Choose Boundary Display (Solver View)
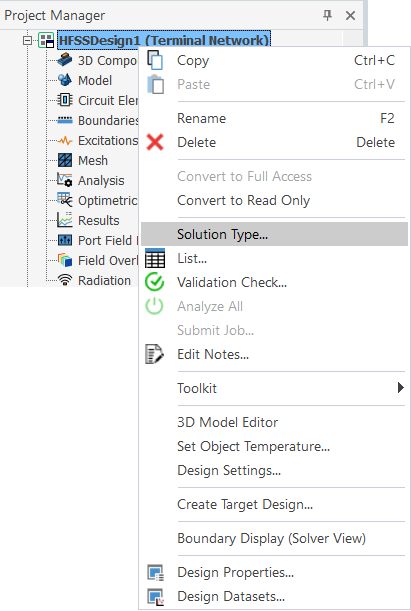This screenshot has width=411, height=611. click(x=274, y=539)
